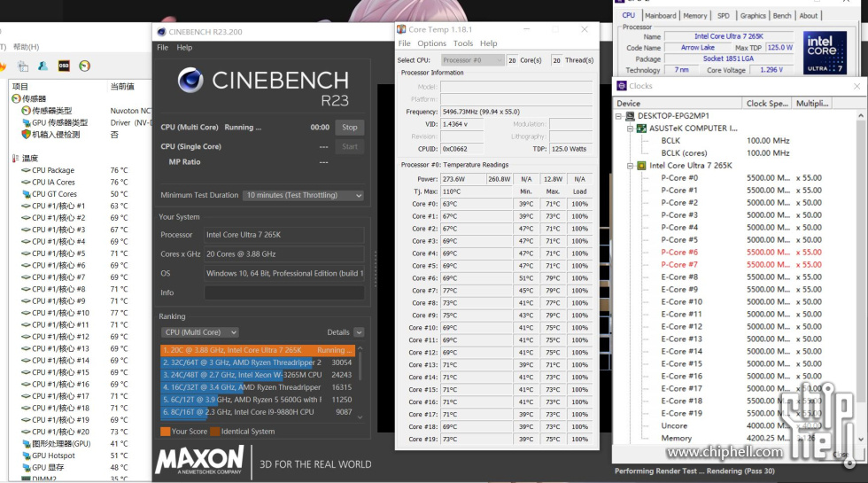This screenshot has height=483, width=868.
Task: Switch to CPU-Z About tab
Action: [x=808, y=16]
